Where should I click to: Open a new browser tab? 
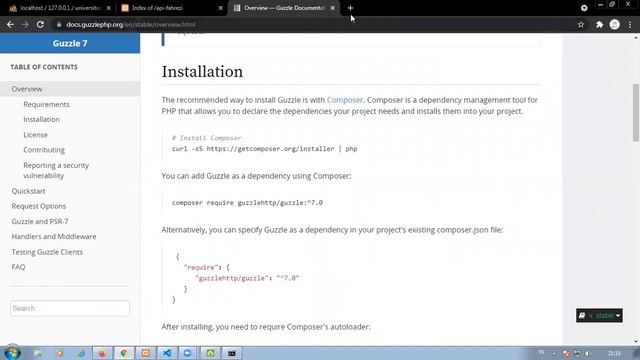(350, 8)
